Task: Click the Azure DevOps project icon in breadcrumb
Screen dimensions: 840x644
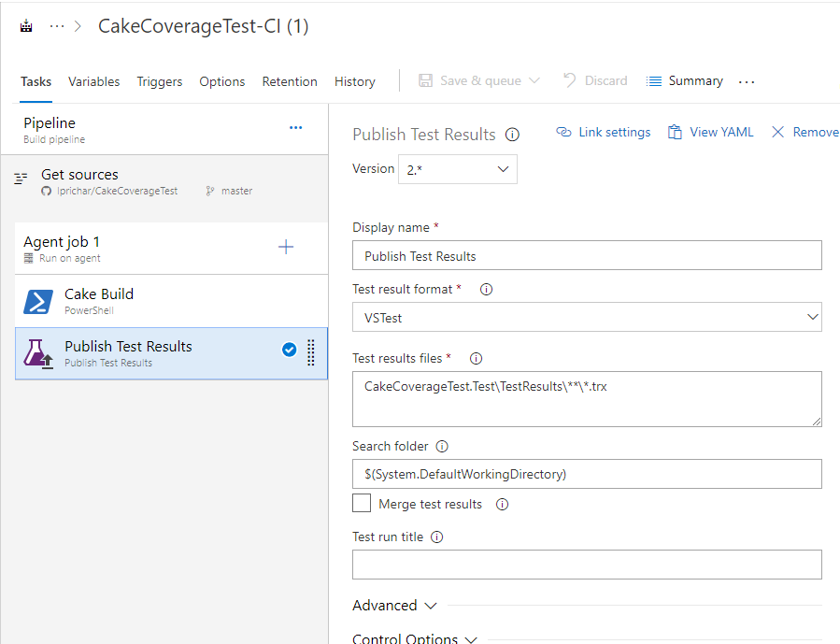Action: click(26, 26)
